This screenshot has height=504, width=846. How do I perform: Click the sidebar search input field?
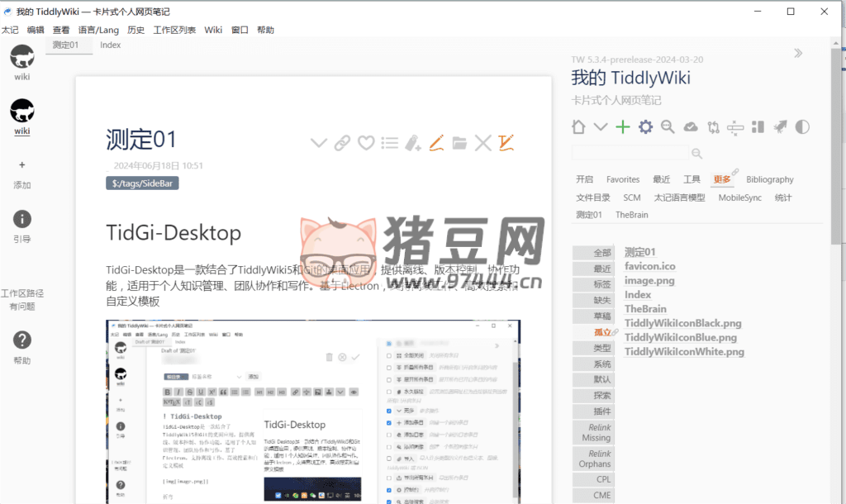click(x=630, y=153)
